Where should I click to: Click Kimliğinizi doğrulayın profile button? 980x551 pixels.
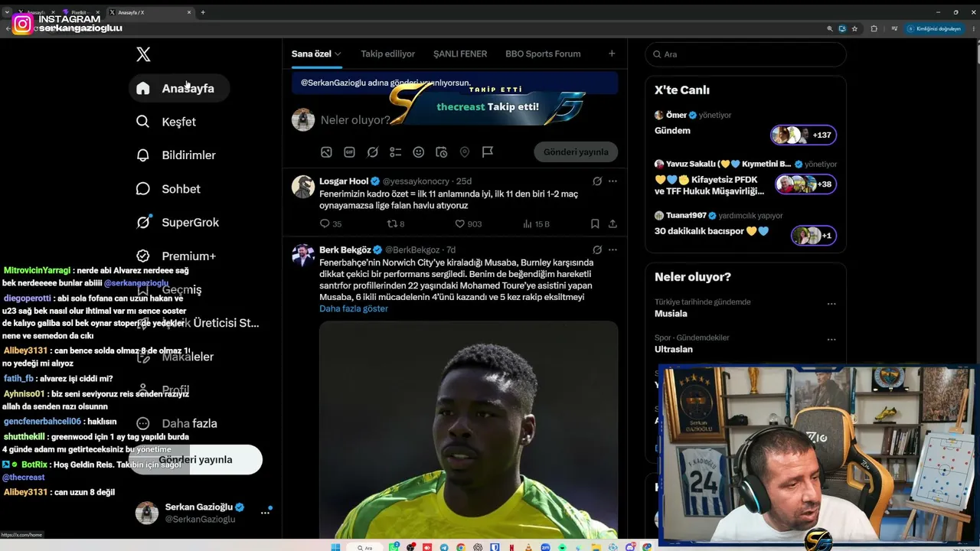coord(934,28)
